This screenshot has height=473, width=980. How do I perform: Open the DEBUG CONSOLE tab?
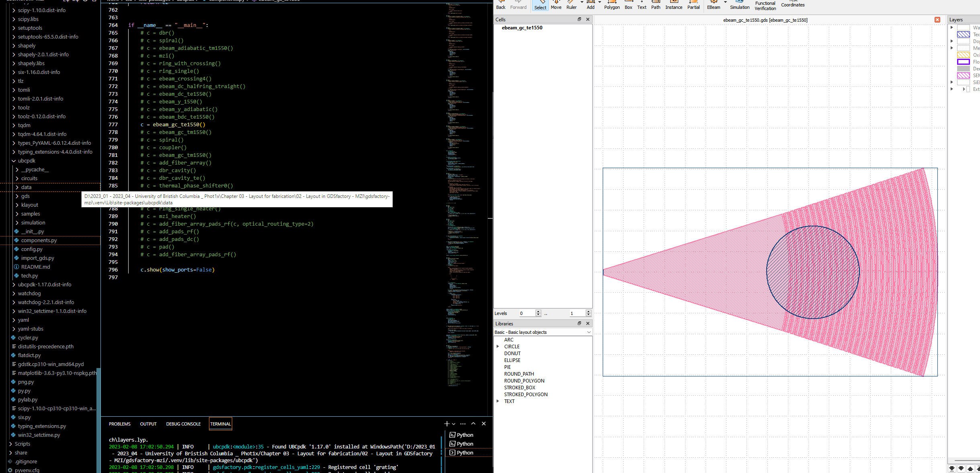pyautogui.click(x=183, y=424)
